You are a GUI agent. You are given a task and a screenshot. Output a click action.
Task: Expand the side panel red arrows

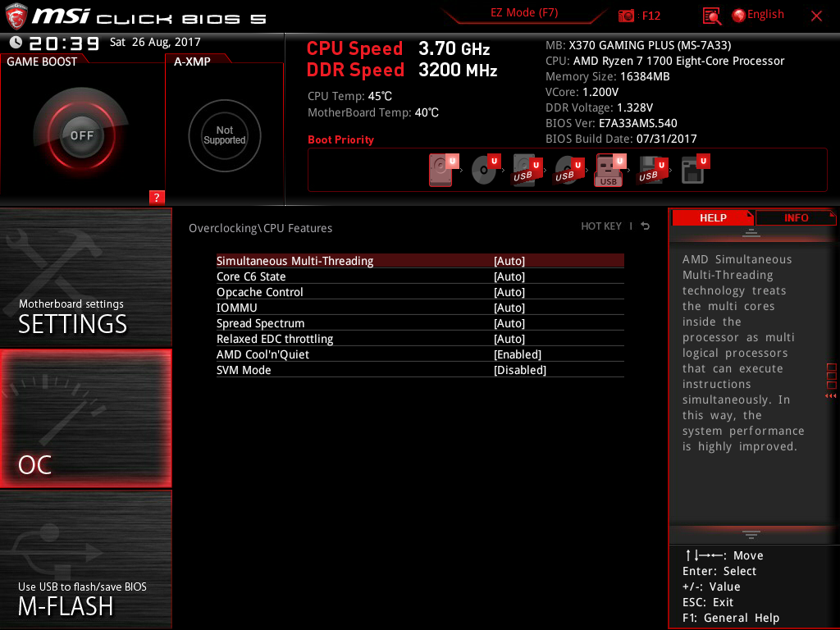pyautogui.click(x=831, y=395)
